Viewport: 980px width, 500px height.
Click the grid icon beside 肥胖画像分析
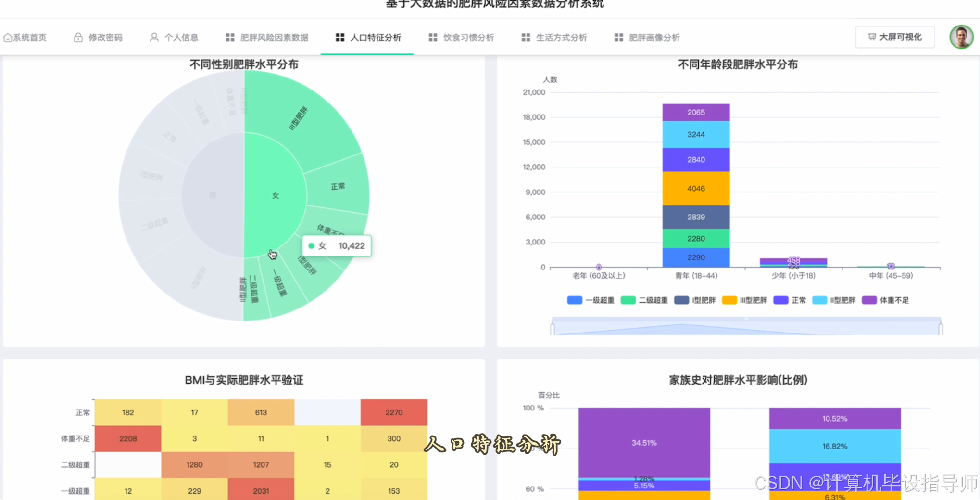618,38
